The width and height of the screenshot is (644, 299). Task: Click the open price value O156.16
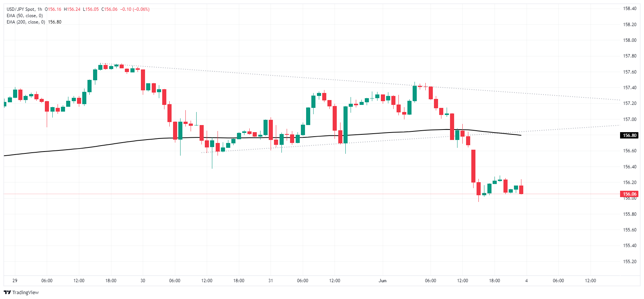pyautogui.click(x=53, y=9)
